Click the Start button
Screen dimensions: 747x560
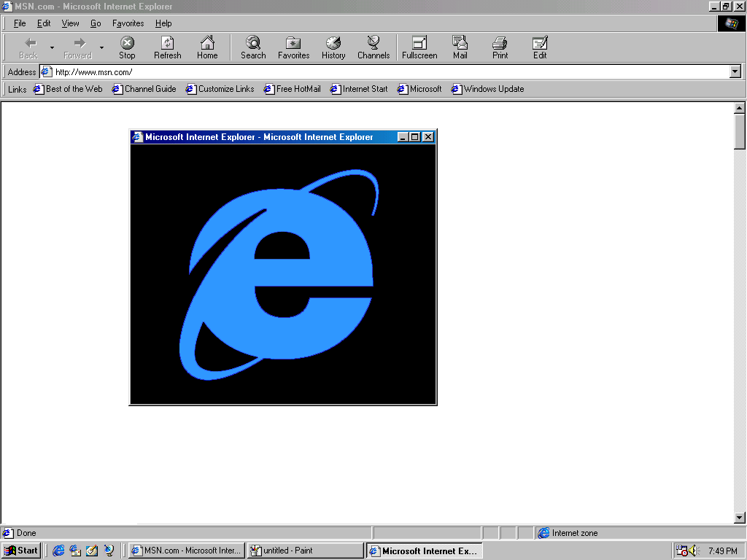(x=21, y=551)
